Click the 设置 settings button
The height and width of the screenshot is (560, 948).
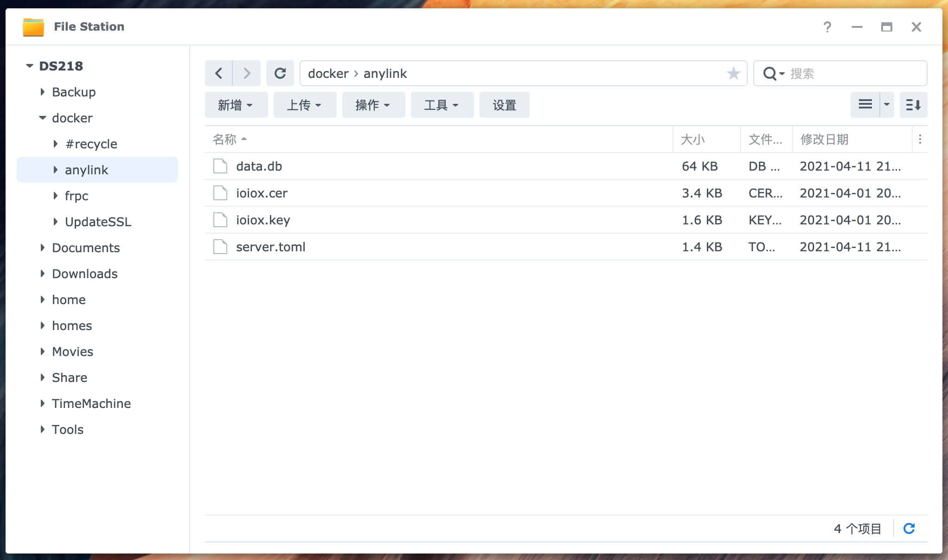coord(504,105)
